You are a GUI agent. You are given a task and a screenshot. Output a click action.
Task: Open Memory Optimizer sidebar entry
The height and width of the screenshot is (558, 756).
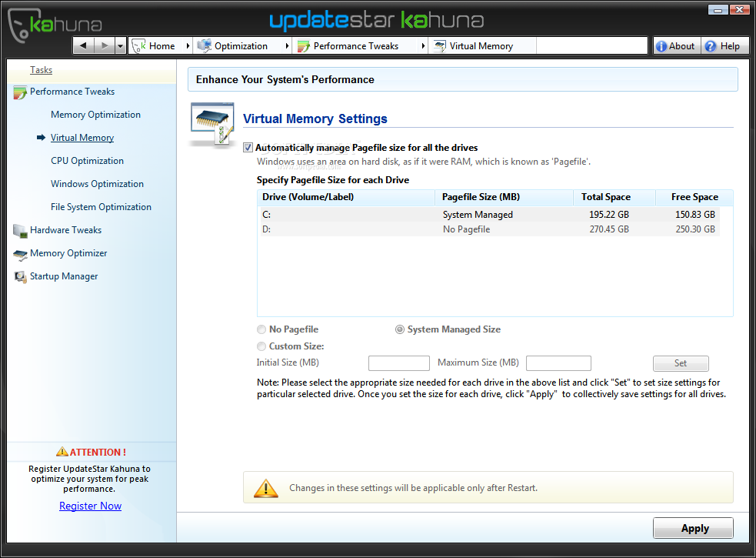[x=68, y=253]
